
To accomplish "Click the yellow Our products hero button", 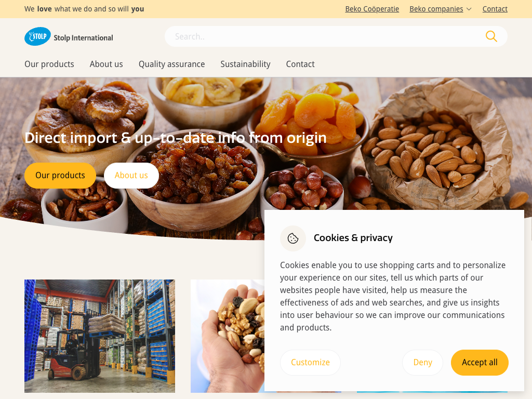I will point(60,176).
